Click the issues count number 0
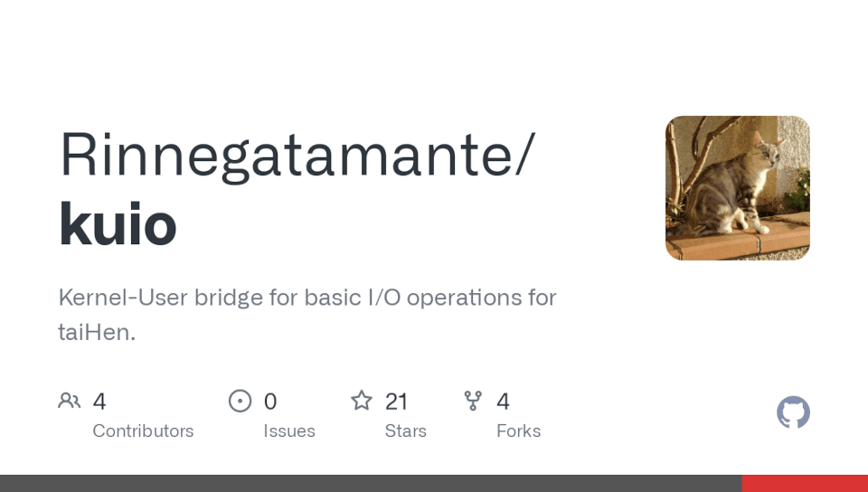 (x=270, y=402)
